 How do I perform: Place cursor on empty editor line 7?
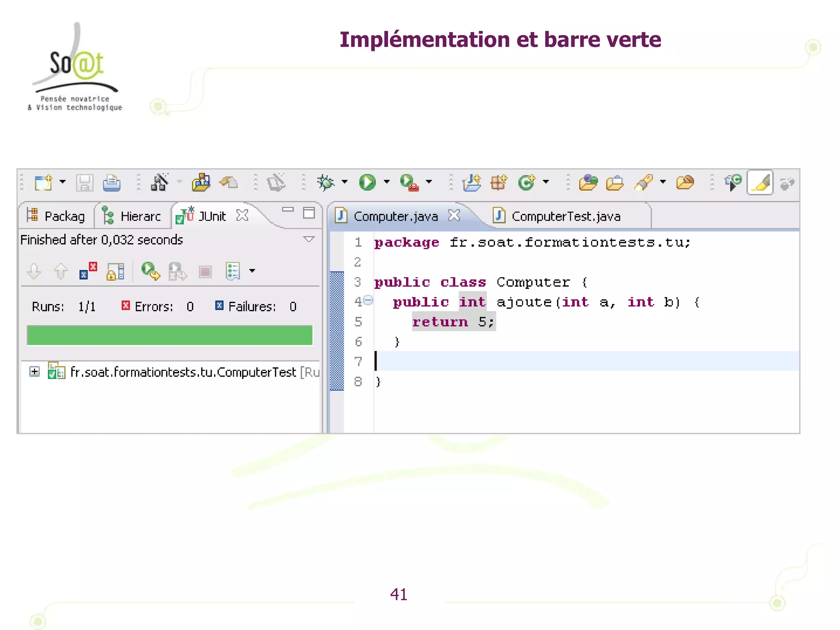pos(587,361)
